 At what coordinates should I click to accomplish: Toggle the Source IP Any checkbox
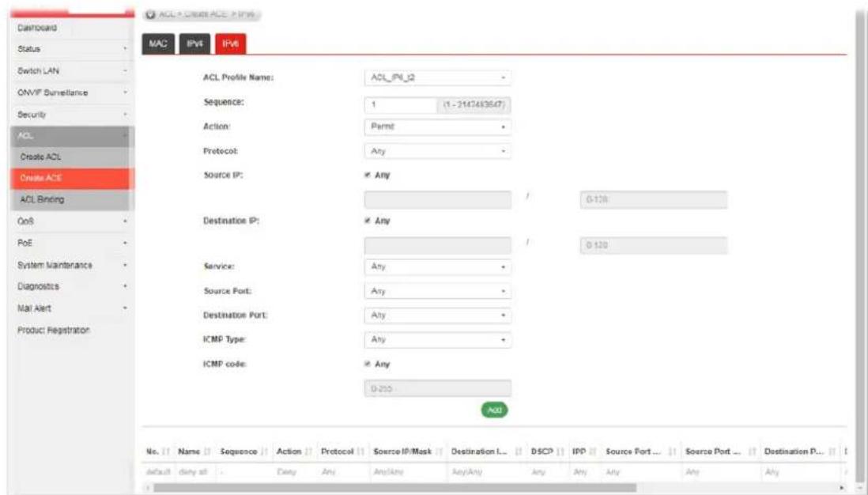pos(367,175)
